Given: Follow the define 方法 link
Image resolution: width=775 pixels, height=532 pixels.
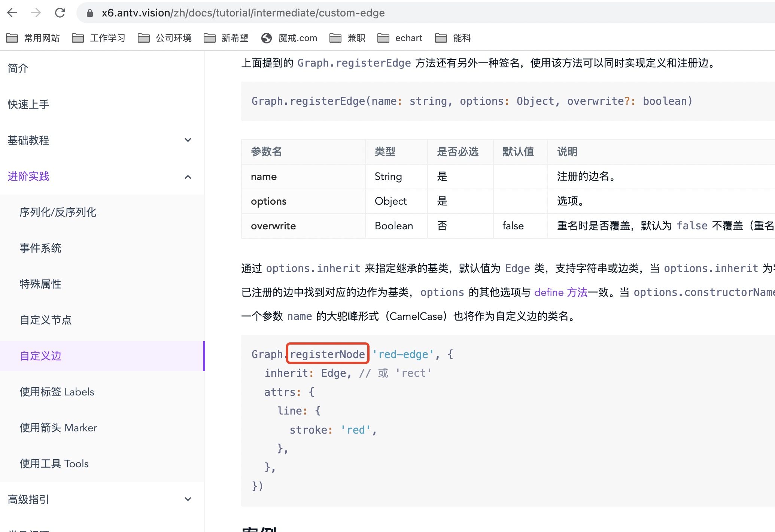Looking at the screenshot, I should (561, 292).
